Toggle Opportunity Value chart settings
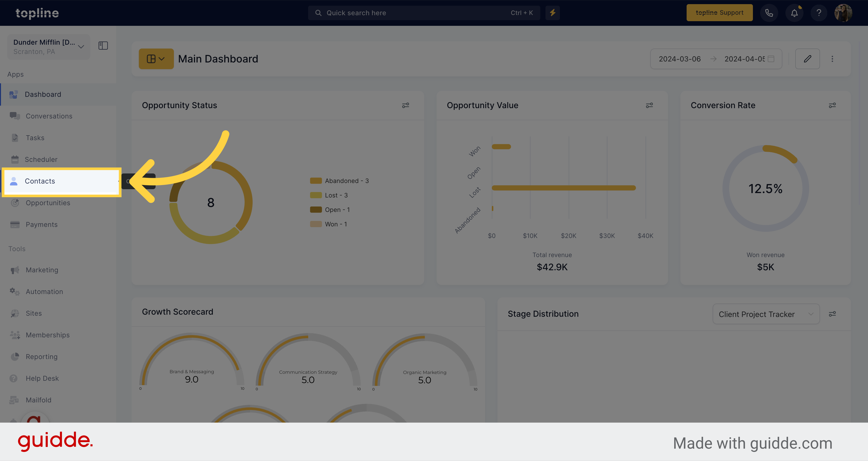This screenshot has width=868, height=461. [x=649, y=105]
